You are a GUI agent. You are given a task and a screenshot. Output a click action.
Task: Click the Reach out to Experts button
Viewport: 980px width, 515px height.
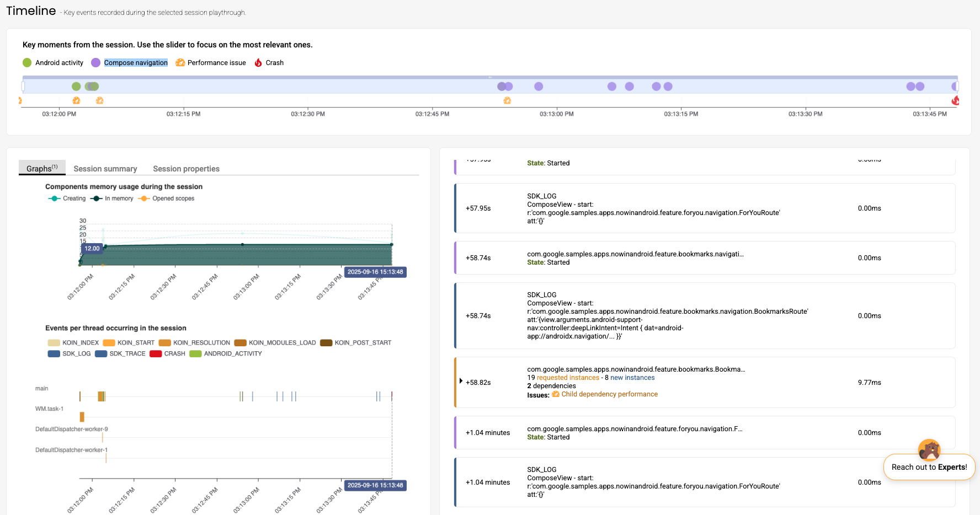click(x=929, y=467)
